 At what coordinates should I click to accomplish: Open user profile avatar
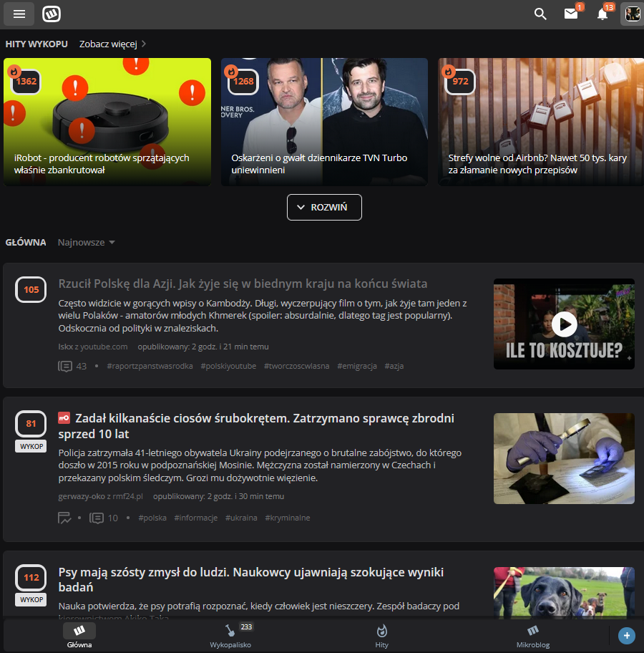tap(632, 14)
